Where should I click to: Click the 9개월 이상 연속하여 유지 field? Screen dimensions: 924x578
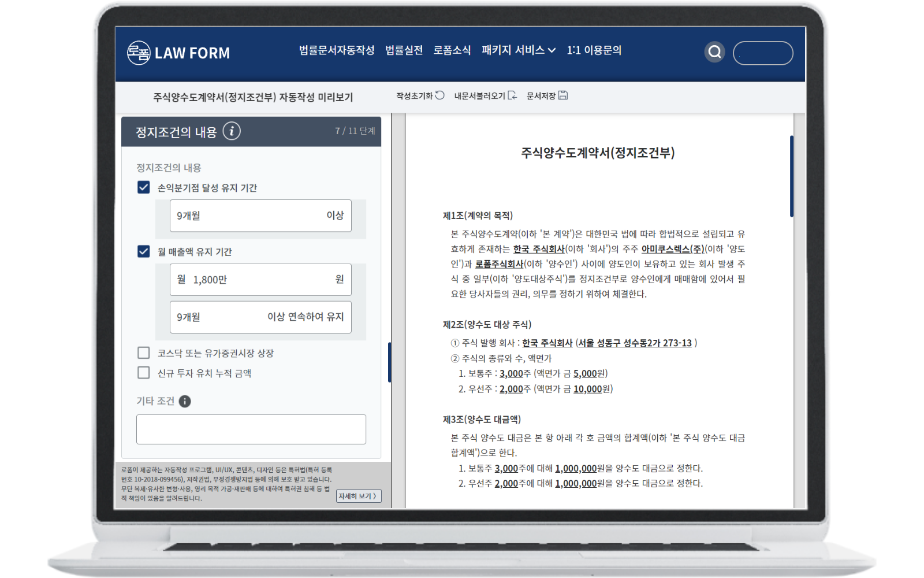(260, 317)
